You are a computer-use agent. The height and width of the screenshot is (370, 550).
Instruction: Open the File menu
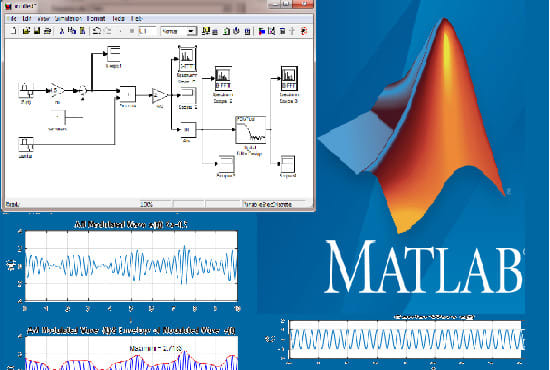(12, 19)
